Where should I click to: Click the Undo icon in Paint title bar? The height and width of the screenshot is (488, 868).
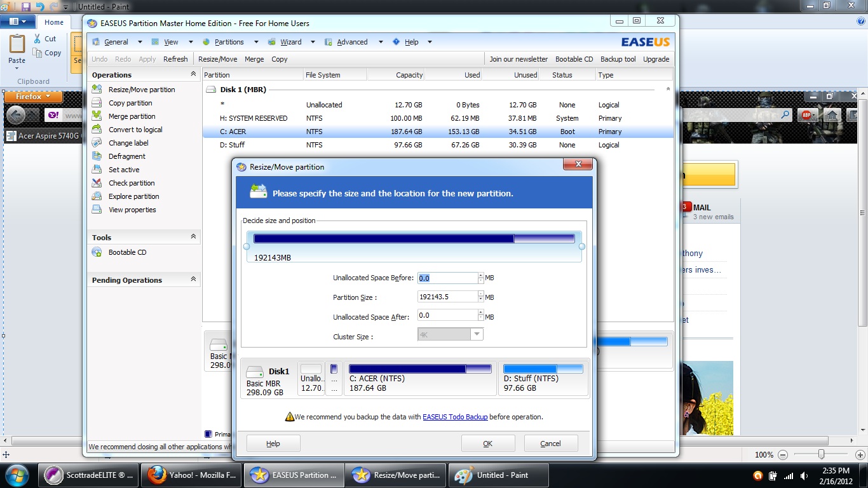pos(40,7)
